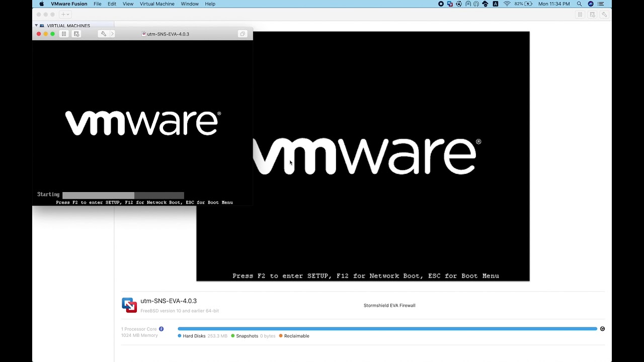Open the Edit menu

coord(112,4)
